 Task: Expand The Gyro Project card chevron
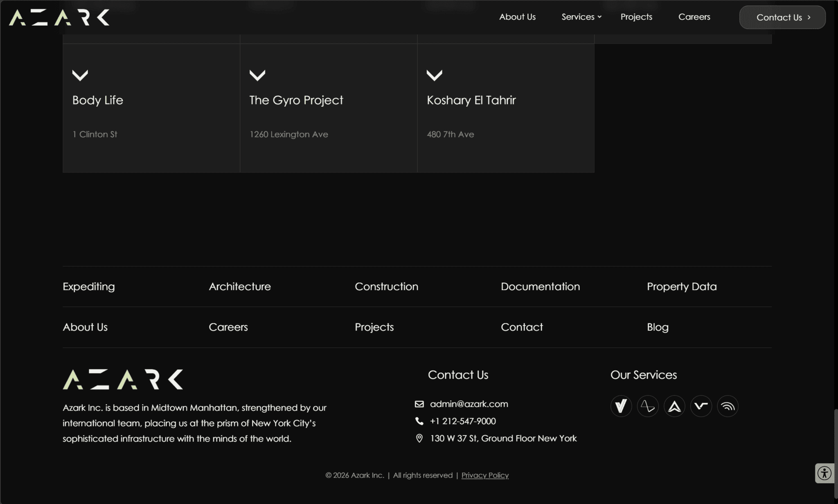(x=257, y=75)
